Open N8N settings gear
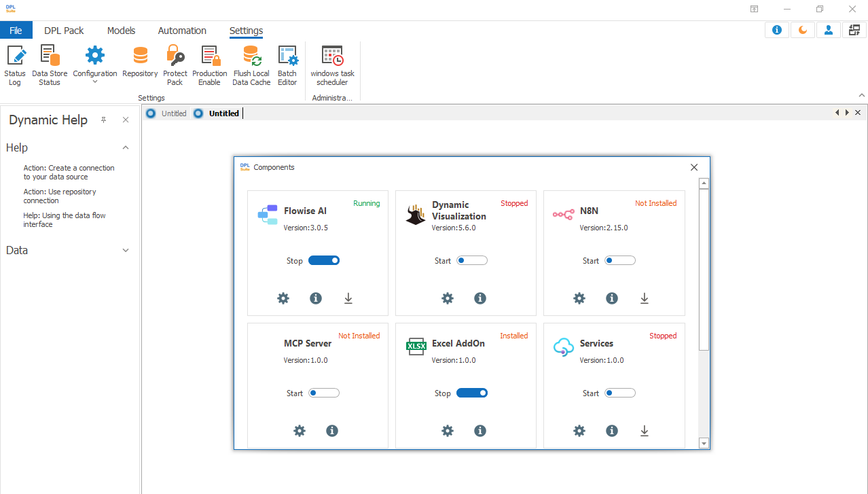 click(579, 298)
